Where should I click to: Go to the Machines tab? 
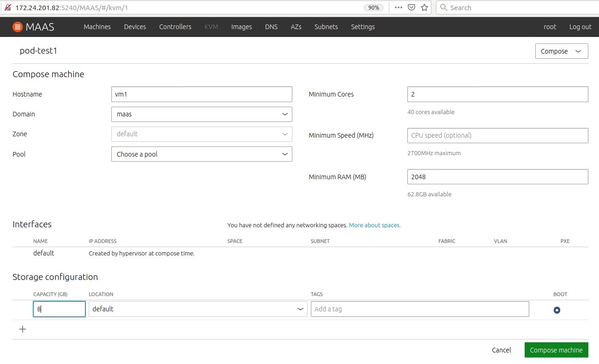[x=97, y=27]
